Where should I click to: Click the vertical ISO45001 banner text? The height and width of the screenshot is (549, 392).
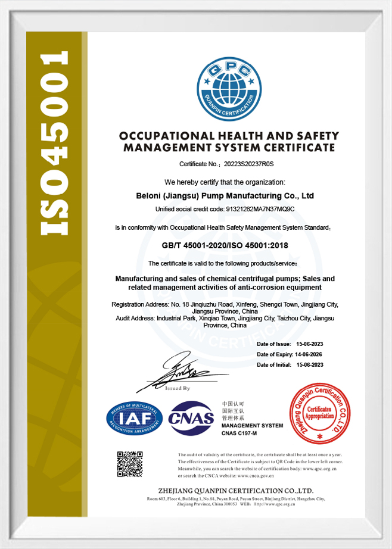54,143
